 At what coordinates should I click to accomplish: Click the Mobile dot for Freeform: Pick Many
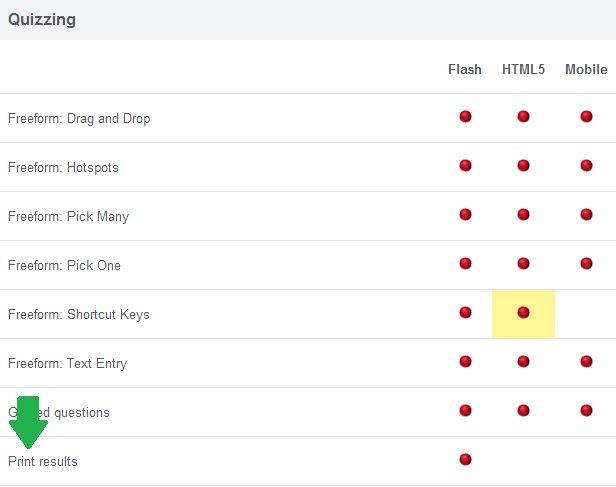[586, 215]
